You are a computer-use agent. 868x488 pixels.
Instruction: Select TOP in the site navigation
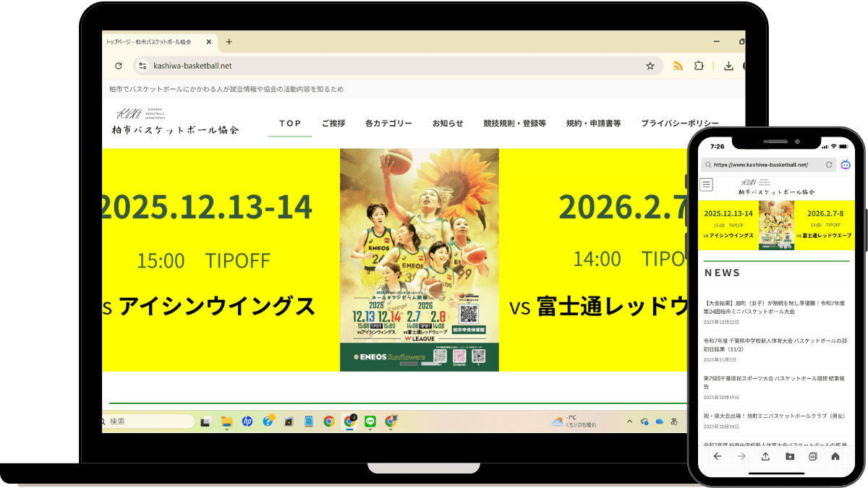click(290, 124)
